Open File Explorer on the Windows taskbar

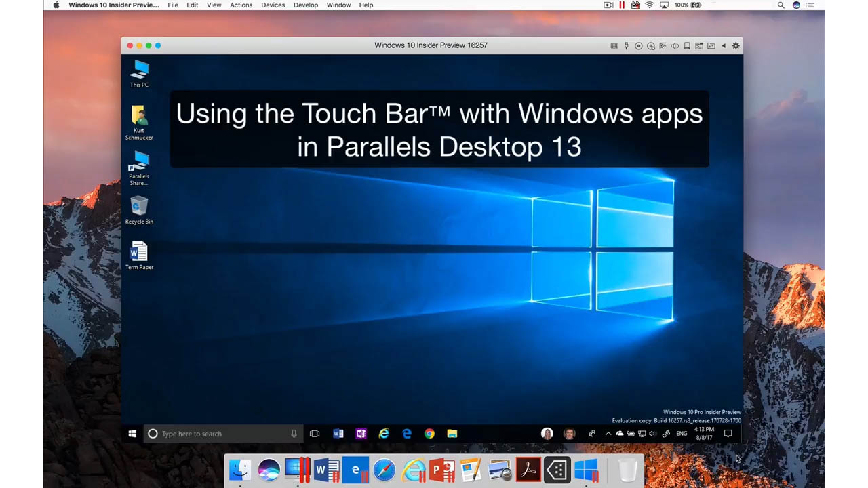pyautogui.click(x=452, y=434)
